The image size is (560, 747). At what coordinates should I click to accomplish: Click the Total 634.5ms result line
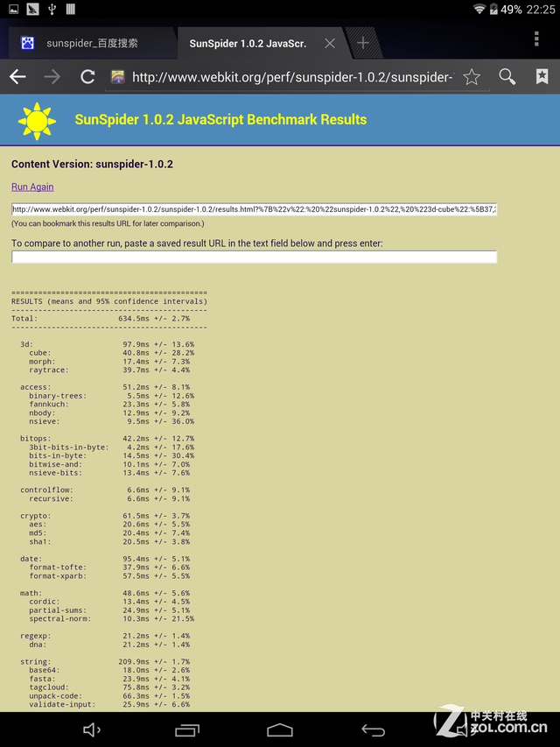101,318
